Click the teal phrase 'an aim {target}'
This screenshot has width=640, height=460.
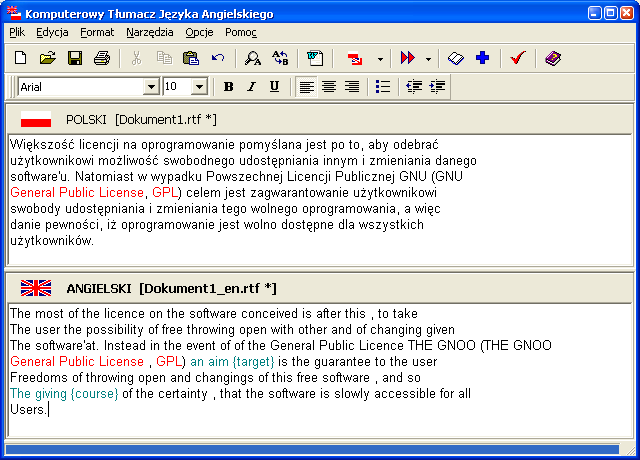(232, 362)
